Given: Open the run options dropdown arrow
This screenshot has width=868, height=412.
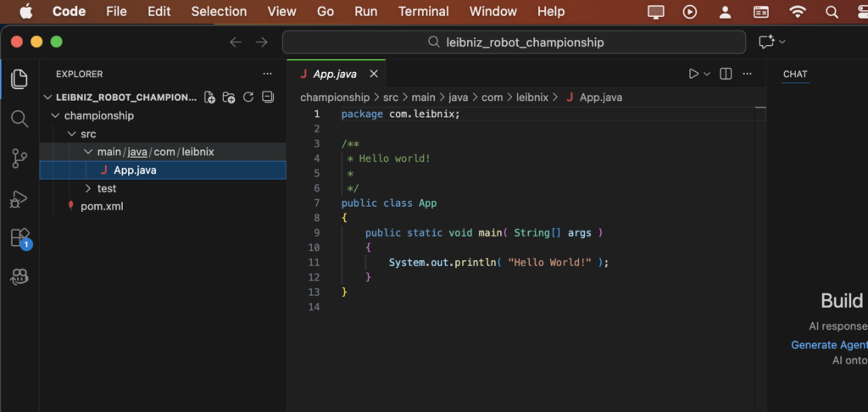Looking at the screenshot, I should point(707,74).
